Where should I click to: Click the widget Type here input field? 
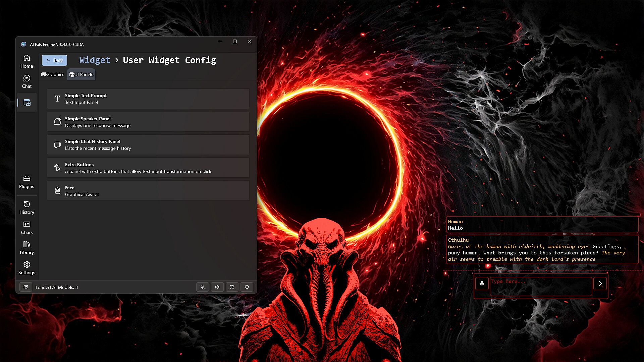(541, 286)
